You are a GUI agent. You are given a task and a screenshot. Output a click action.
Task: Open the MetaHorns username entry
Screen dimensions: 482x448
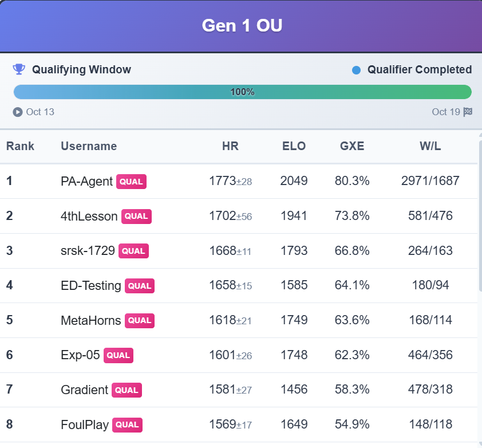point(90,320)
